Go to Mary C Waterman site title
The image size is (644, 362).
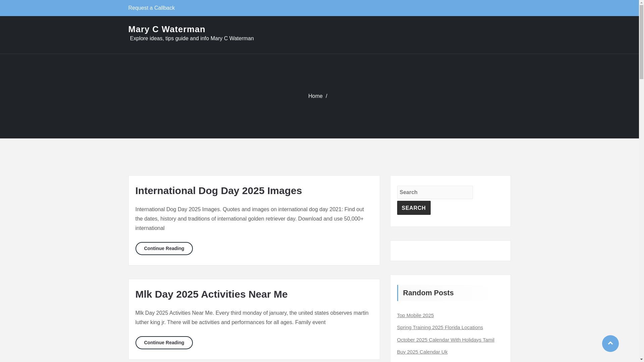[x=167, y=29]
